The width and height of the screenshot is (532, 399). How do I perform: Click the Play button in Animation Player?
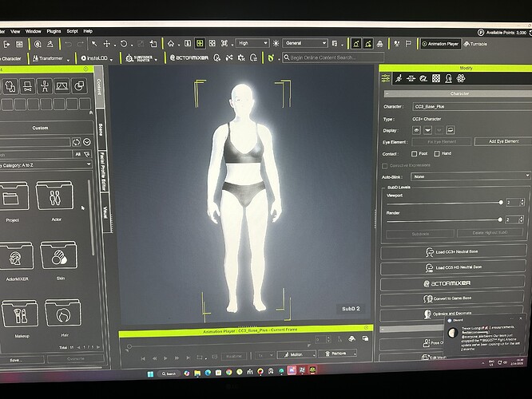[165, 358]
